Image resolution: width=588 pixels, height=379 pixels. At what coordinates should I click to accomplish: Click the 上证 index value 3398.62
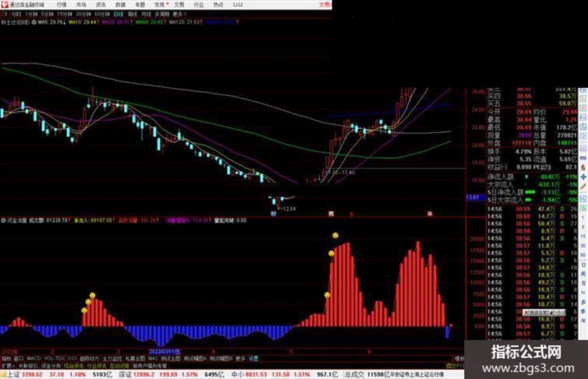pyautogui.click(x=32, y=375)
